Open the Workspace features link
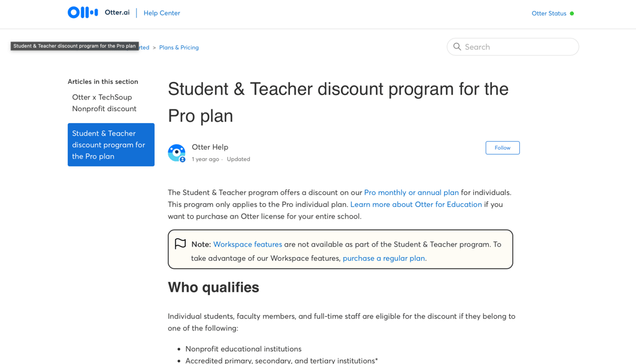This screenshot has height=364, width=636. pos(247,244)
